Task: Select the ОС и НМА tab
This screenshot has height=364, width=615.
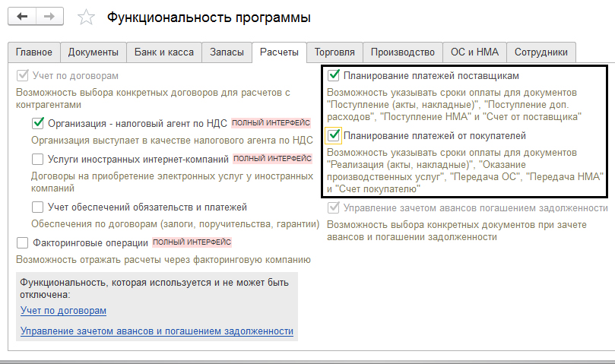Action: click(474, 52)
